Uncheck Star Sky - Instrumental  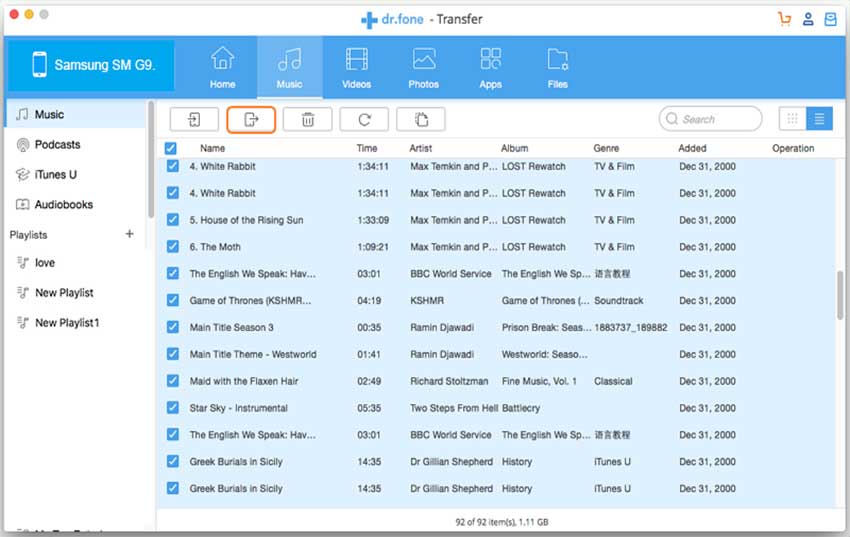(x=172, y=407)
